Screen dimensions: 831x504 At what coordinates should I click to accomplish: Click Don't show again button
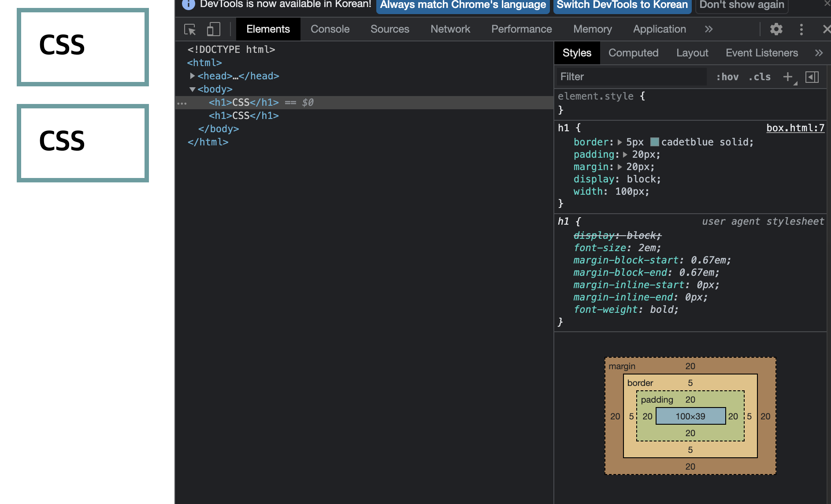742,5
